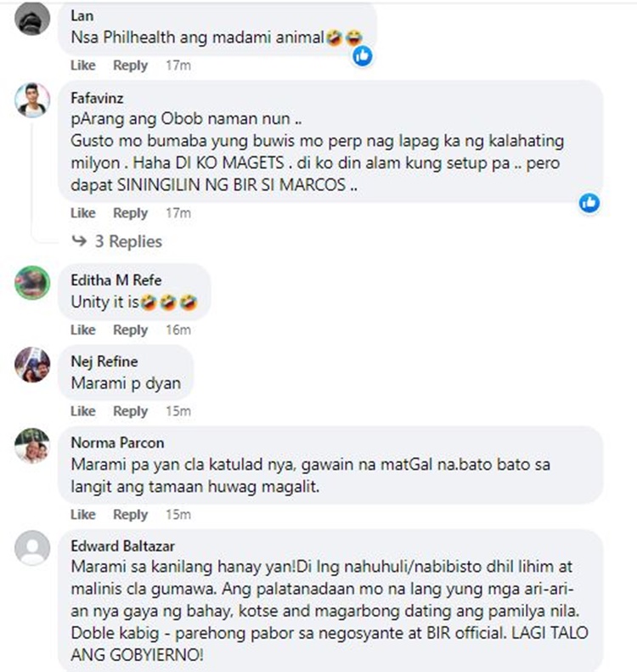Open the Norma Parcon name link
Viewport: 637px width, 672px height.
pyautogui.click(x=117, y=443)
